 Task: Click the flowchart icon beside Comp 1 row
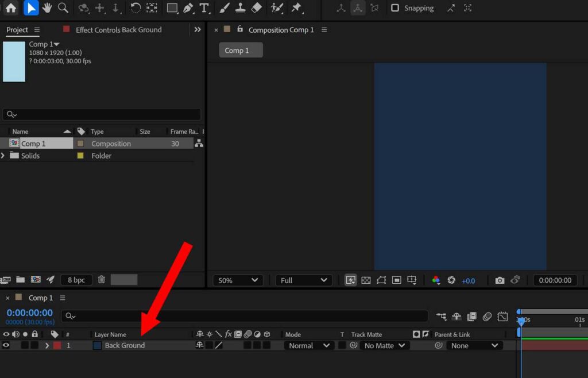pos(199,143)
